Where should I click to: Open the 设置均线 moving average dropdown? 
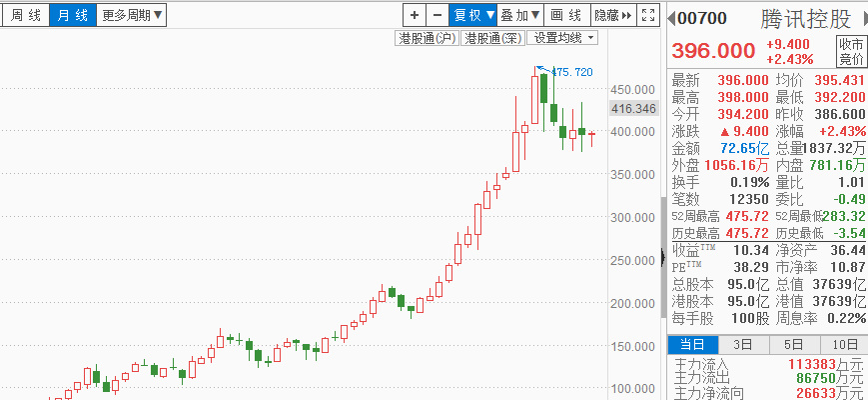click(x=562, y=38)
